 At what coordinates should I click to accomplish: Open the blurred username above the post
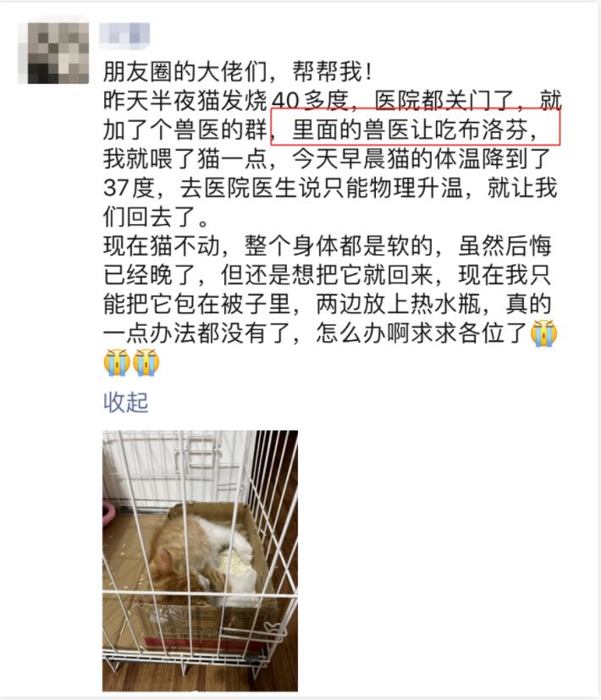pyautogui.click(x=124, y=34)
